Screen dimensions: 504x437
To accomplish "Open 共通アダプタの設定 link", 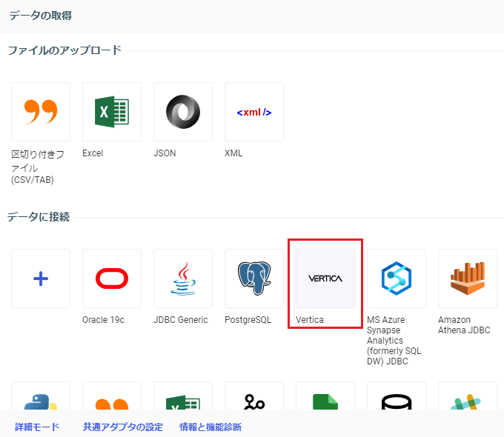I will 122,427.
